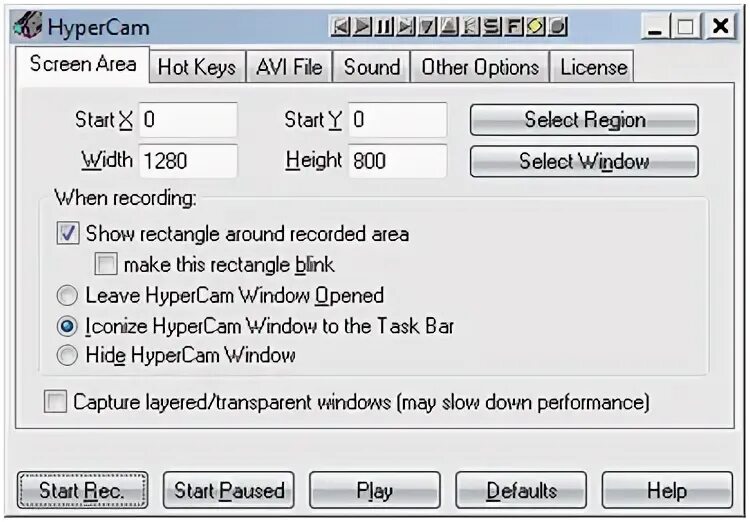Enable Capture layered/transparent windows checkbox

tap(55, 401)
